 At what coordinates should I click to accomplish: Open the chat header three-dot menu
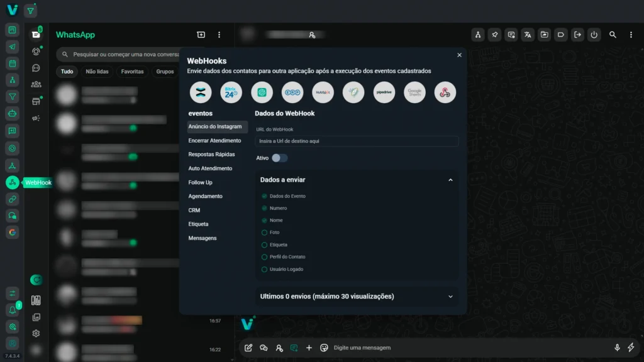(631, 35)
